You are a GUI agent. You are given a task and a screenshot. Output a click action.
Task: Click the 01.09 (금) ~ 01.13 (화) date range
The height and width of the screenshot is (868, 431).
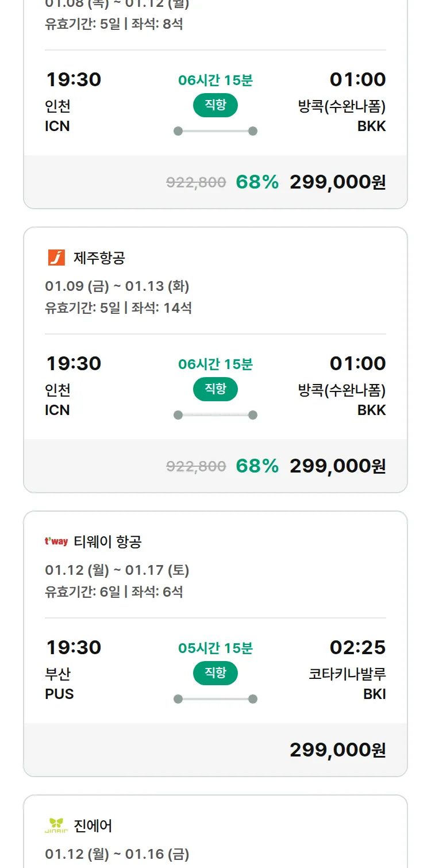pyautogui.click(x=117, y=286)
